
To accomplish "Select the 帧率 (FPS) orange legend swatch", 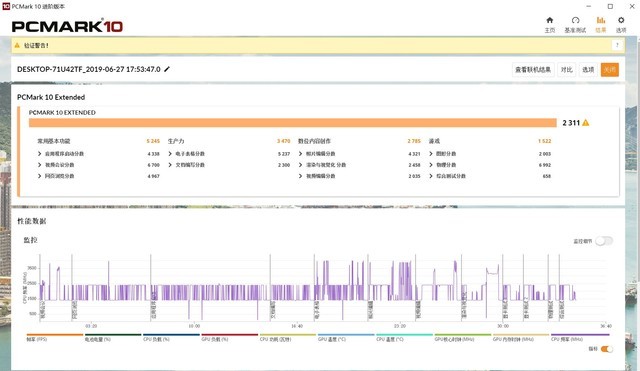I will (55, 335).
